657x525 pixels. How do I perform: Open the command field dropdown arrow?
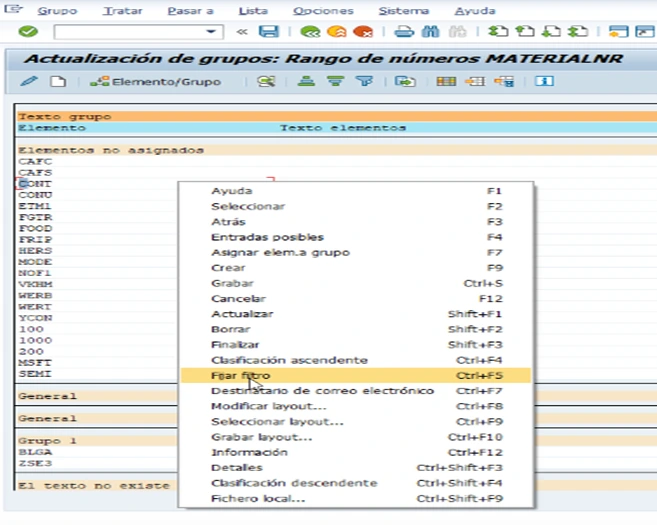211,31
